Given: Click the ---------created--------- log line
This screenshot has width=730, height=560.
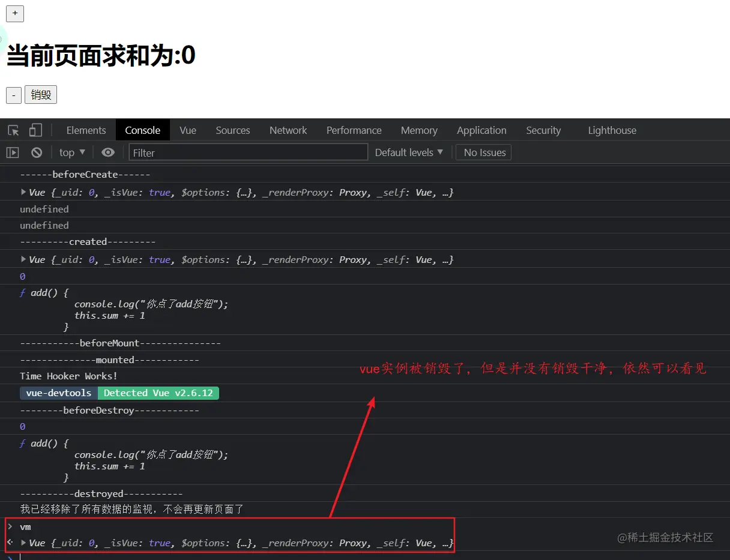Looking at the screenshot, I should pyautogui.click(x=88, y=242).
